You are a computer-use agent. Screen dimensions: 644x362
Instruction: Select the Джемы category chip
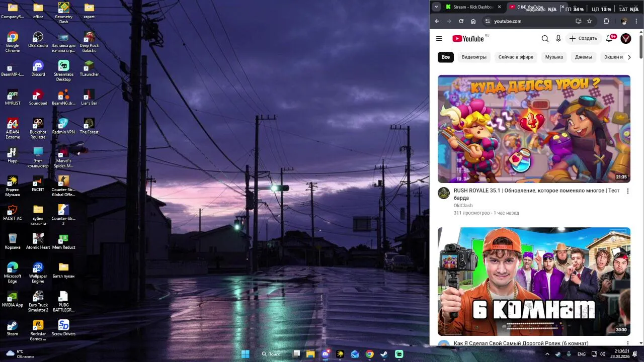click(x=584, y=57)
